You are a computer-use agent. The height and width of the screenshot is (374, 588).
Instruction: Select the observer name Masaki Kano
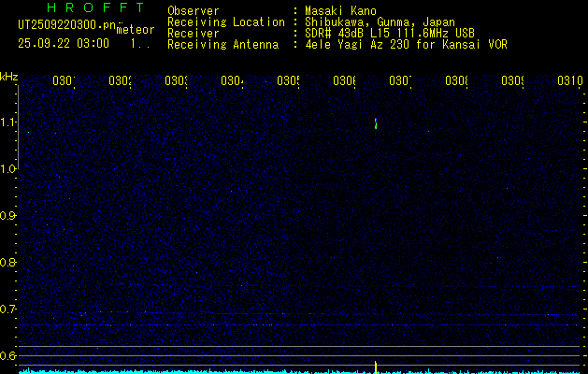pos(340,11)
